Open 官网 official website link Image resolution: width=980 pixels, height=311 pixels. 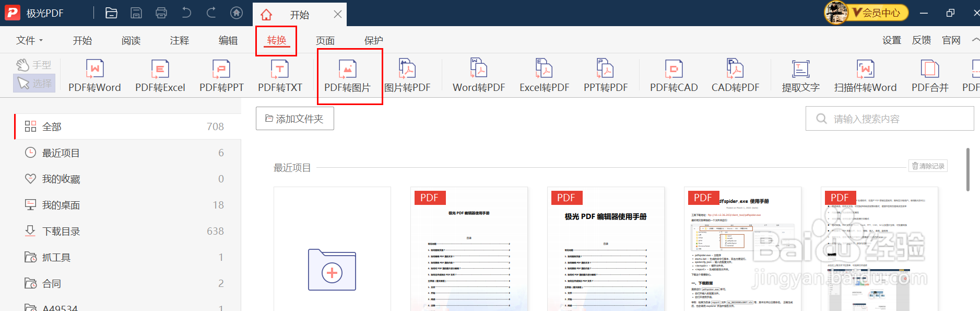click(x=951, y=40)
